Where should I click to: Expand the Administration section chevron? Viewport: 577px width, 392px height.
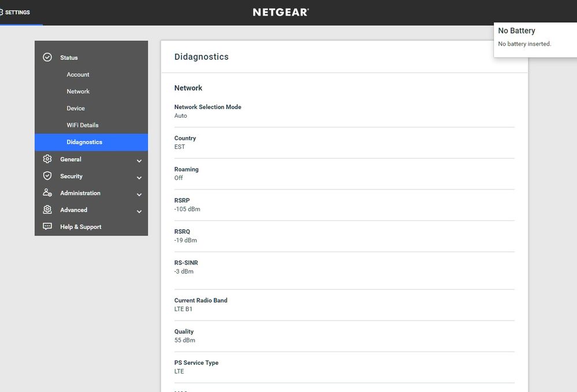(139, 195)
